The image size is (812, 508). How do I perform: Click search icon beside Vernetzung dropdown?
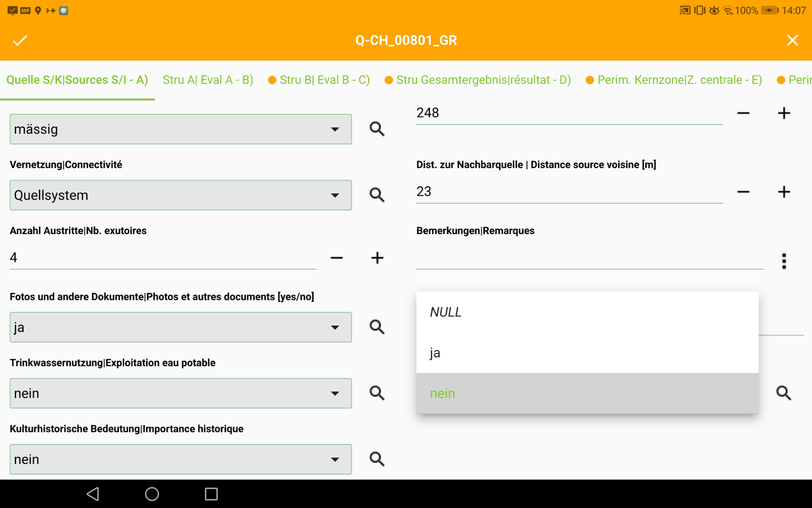377,195
